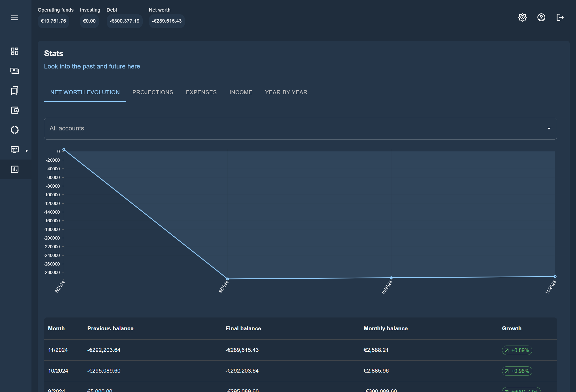576x392 pixels.
Task: Open the wallet accounts sidebar icon
Action: (x=15, y=110)
